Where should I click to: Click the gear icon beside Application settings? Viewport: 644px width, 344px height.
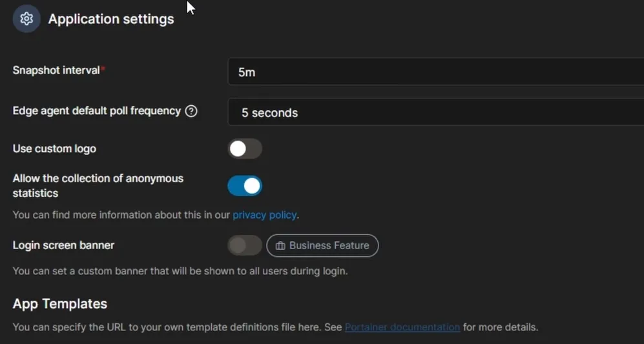point(26,19)
